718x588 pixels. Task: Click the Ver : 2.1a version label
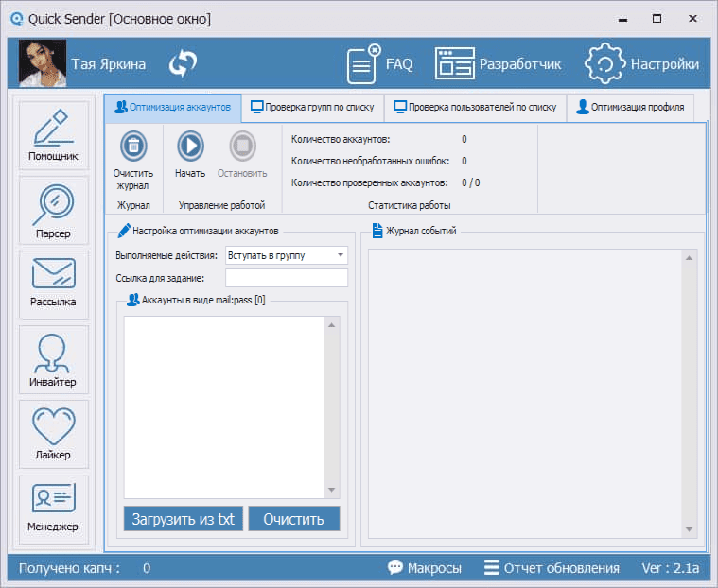point(671,568)
